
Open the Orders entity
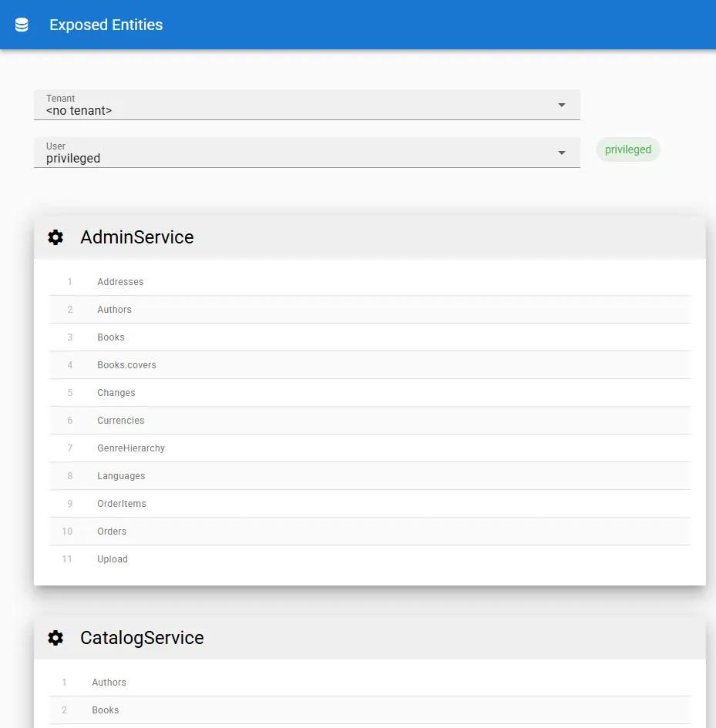point(112,532)
